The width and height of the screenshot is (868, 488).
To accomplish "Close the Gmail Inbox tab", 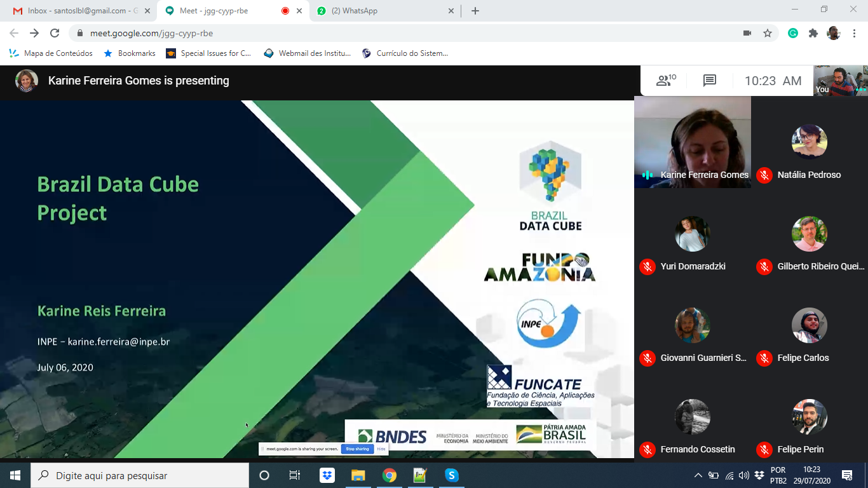I will coord(147,11).
